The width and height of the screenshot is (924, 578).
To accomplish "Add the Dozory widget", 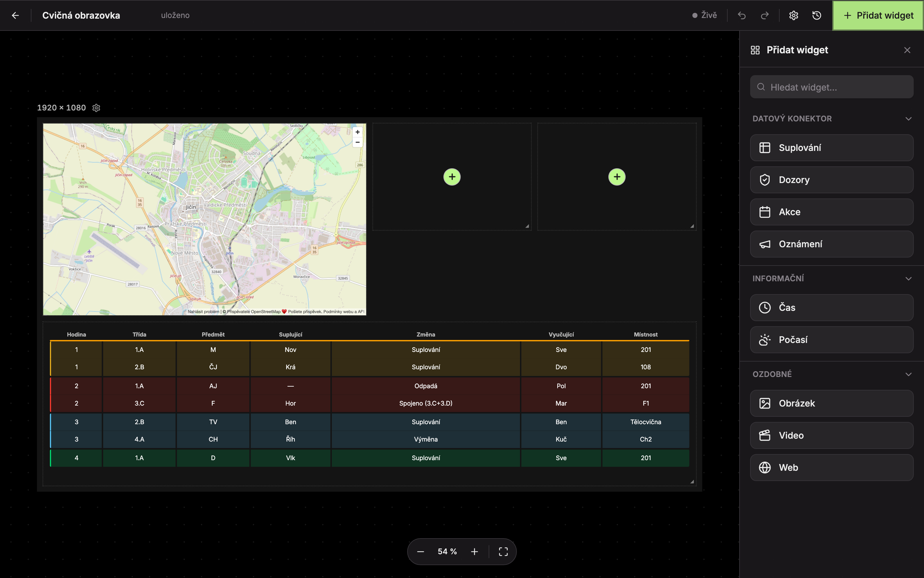I will (x=832, y=180).
